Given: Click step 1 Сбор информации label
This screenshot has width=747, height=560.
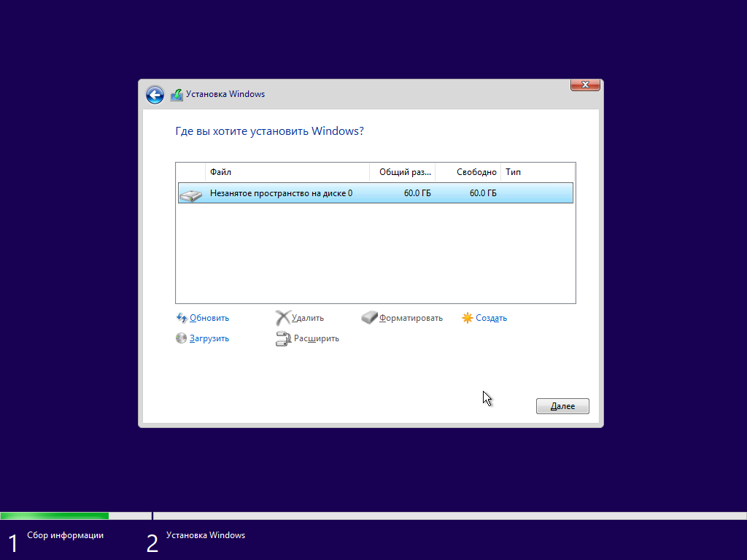Looking at the screenshot, I should pos(65,535).
